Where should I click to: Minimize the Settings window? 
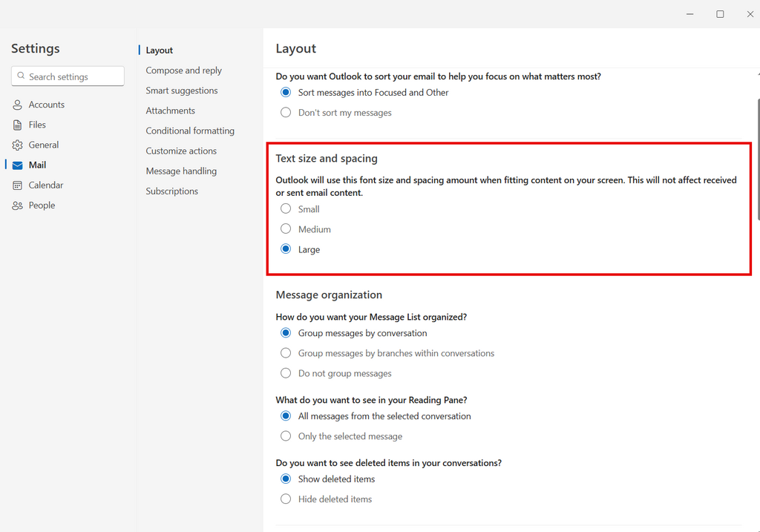coord(690,14)
